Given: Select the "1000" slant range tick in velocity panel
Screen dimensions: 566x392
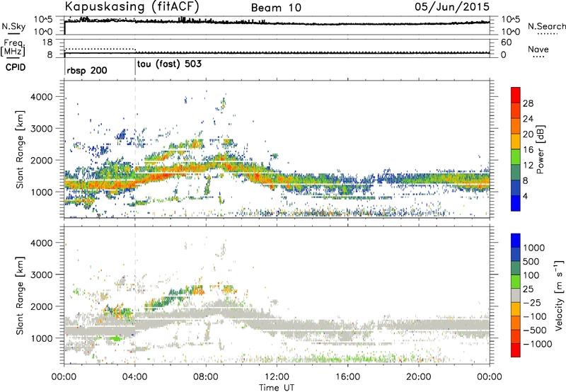Looking at the screenshot, I should pyautogui.click(x=42, y=338).
